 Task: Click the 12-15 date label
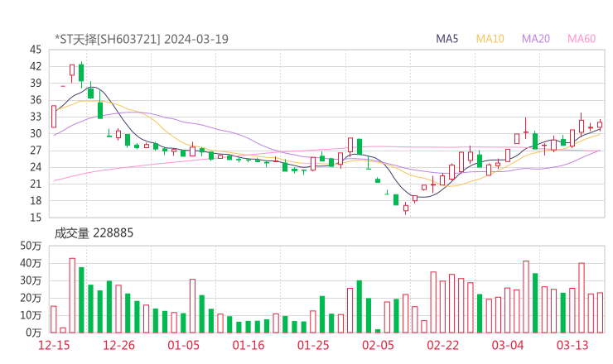click(54, 345)
